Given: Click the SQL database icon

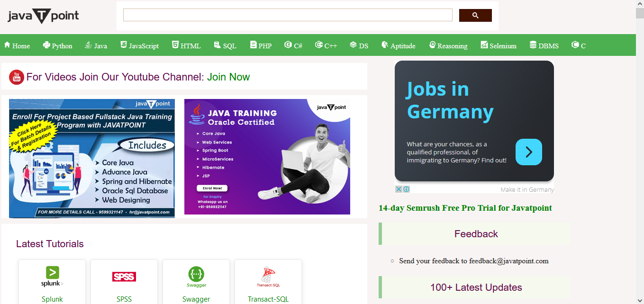Looking at the screenshot, I should (x=218, y=45).
